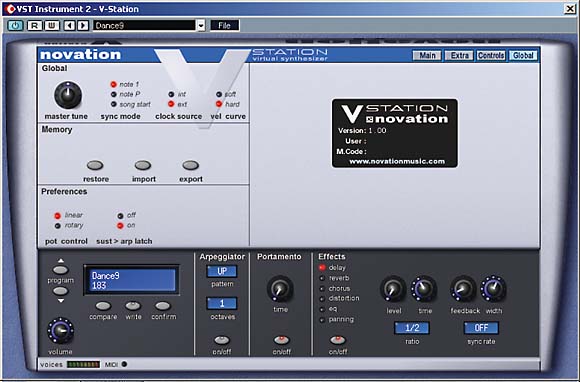Screen dimensions: 580x382
Task: Switch to the Main tab
Action: tap(427, 55)
